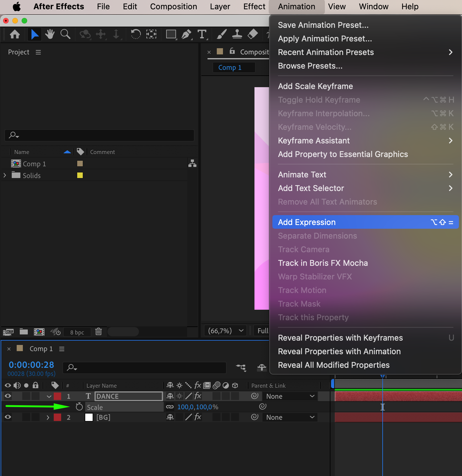Toggle DANCE layer continuously rasterize switch

(x=179, y=396)
